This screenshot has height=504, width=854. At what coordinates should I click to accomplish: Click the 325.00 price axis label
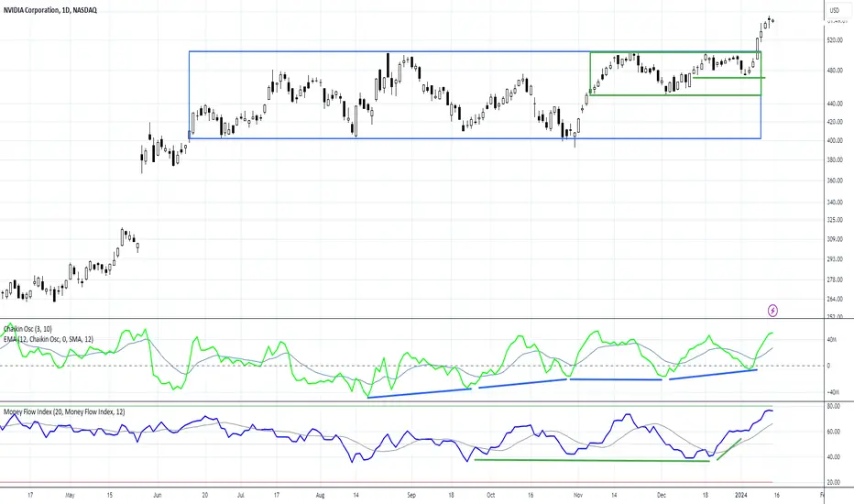pyautogui.click(x=835, y=220)
